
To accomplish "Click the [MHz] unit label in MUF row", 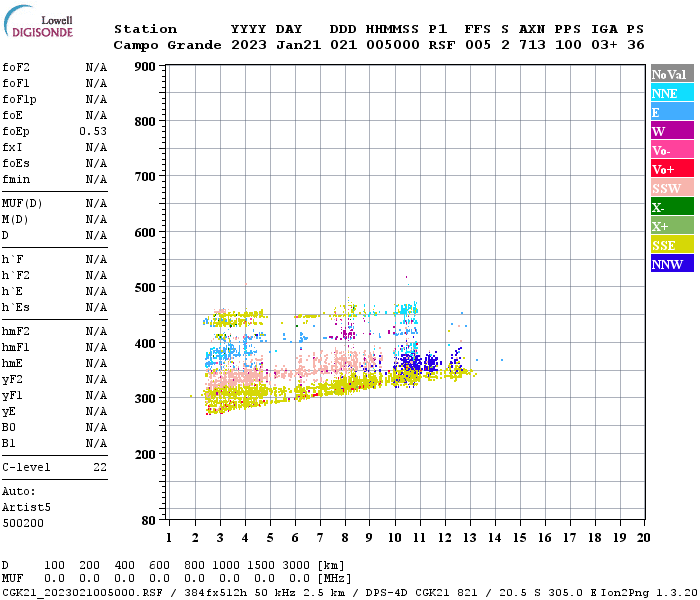I will point(334,579).
